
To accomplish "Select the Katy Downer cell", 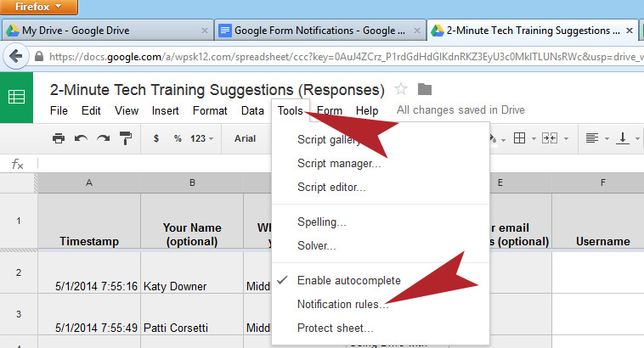I will [192, 272].
